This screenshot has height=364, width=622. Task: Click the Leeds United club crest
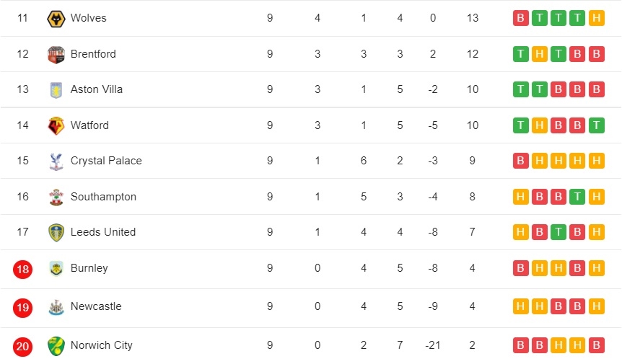tap(56, 233)
